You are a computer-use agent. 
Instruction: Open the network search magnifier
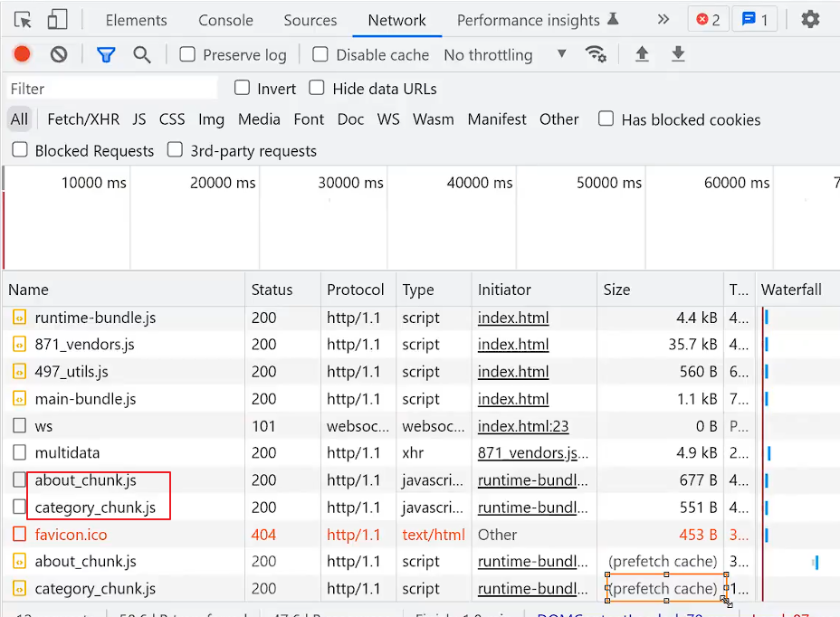(x=142, y=54)
